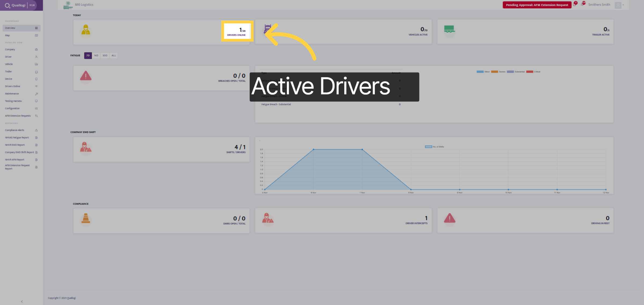This screenshot has height=305, width=644.
Task: Open the DMRS Open / Total card
Action: point(162,221)
